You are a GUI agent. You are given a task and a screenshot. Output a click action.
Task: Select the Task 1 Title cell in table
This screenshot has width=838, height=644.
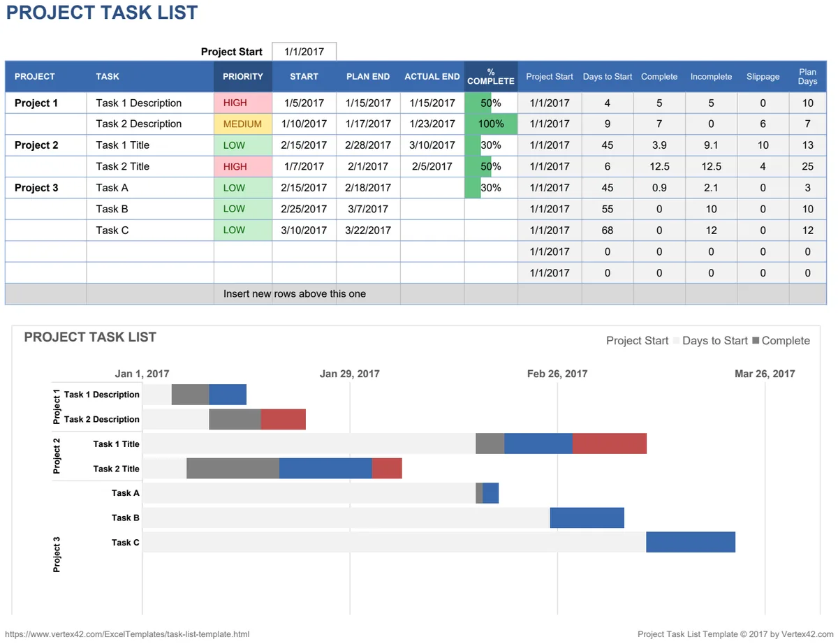[x=150, y=145]
